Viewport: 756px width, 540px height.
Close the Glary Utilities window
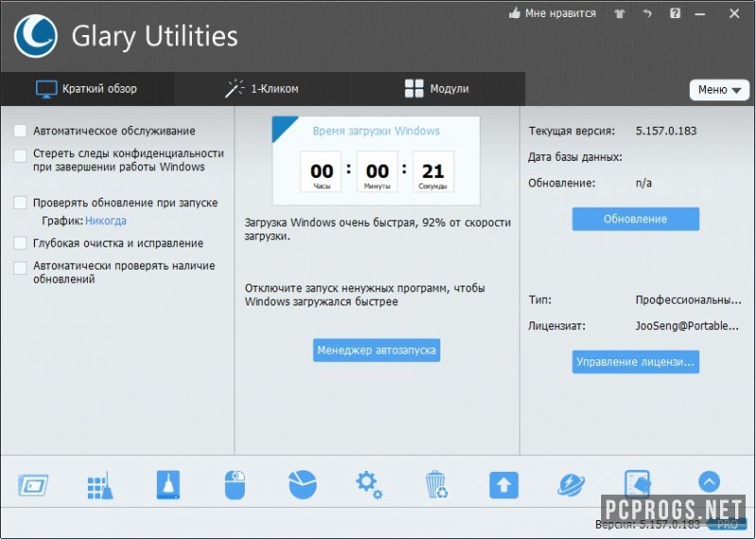pos(734,13)
